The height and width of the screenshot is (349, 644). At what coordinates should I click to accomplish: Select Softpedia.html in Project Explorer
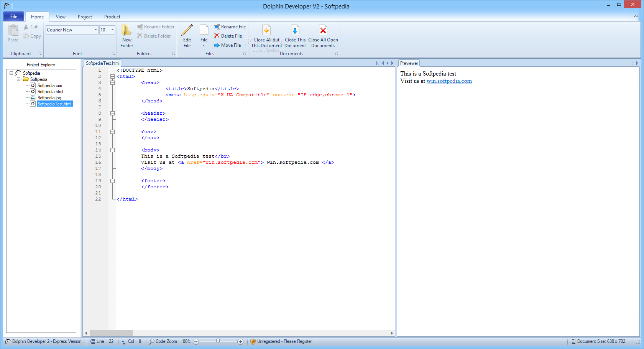[x=50, y=92]
